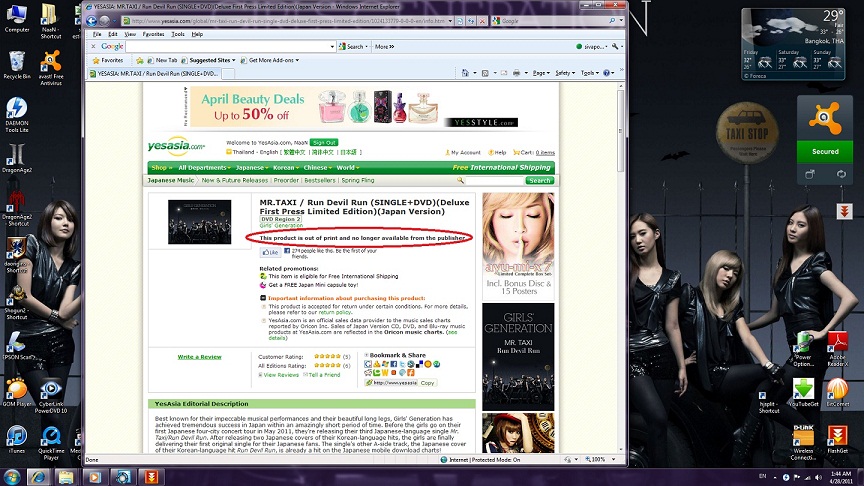The height and width of the screenshot is (486, 864).
Task: Click the YesAsia search input field
Action: [x=494, y=181]
